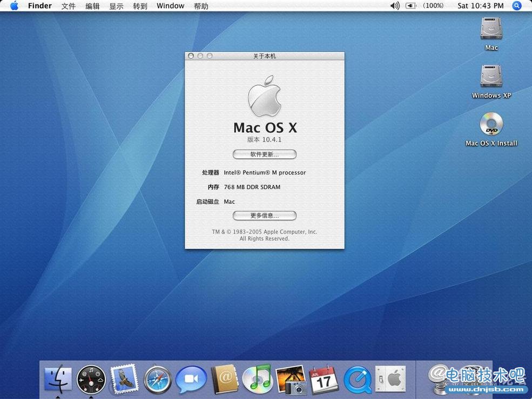The height and width of the screenshot is (399, 532).
Task: Open the Window menu
Action: (x=170, y=6)
